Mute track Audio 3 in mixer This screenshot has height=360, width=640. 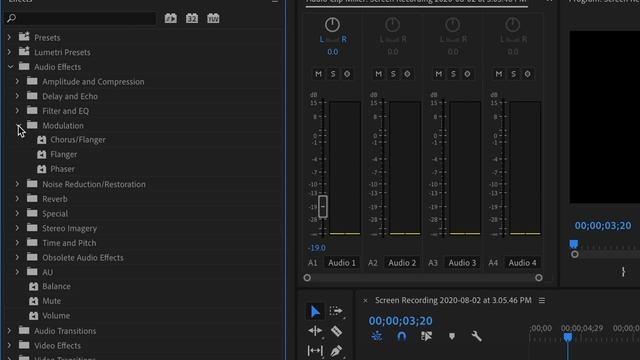[x=438, y=74]
